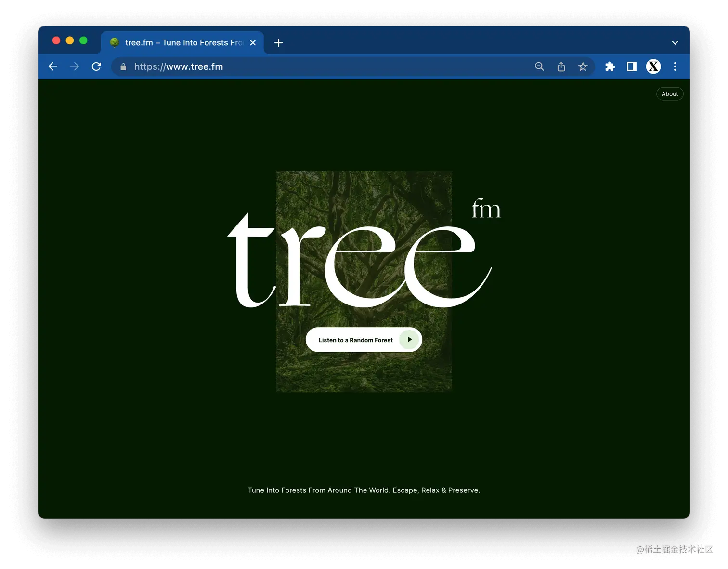The width and height of the screenshot is (728, 569).
Task: Click Listen to a Random Forest
Action: (364, 340)
